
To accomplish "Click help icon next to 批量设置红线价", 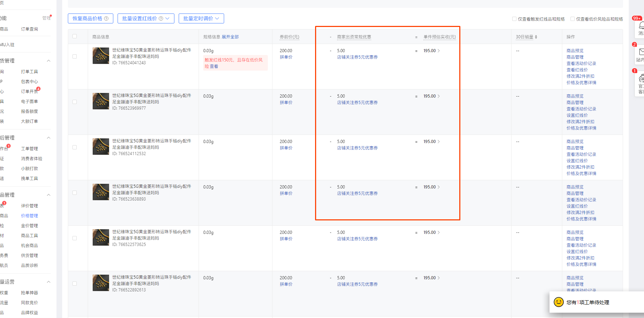I will point(161,18).
